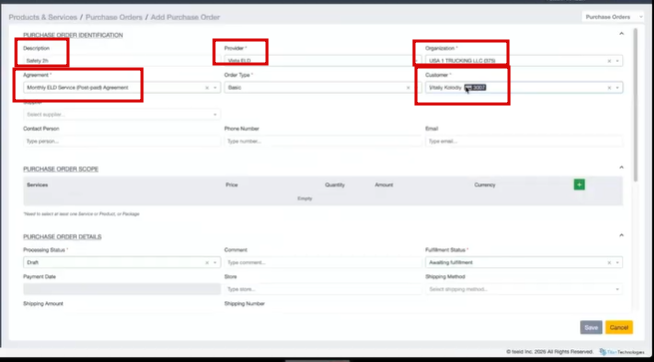Open the Customer dropdown arrow
Viewport: 654px width, 362px height.
(617, 88)
